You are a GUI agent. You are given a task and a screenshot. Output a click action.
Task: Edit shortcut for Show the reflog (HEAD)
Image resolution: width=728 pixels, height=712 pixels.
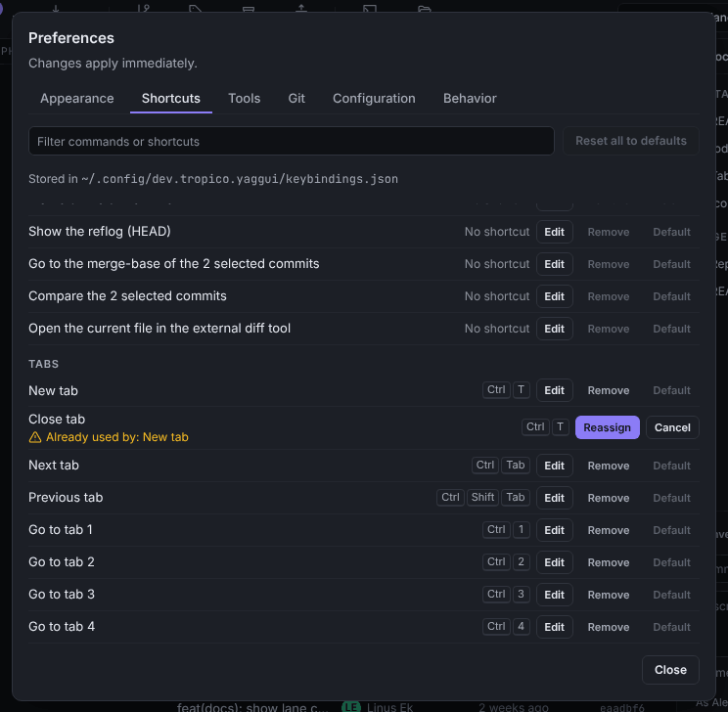tap(555, 232)
